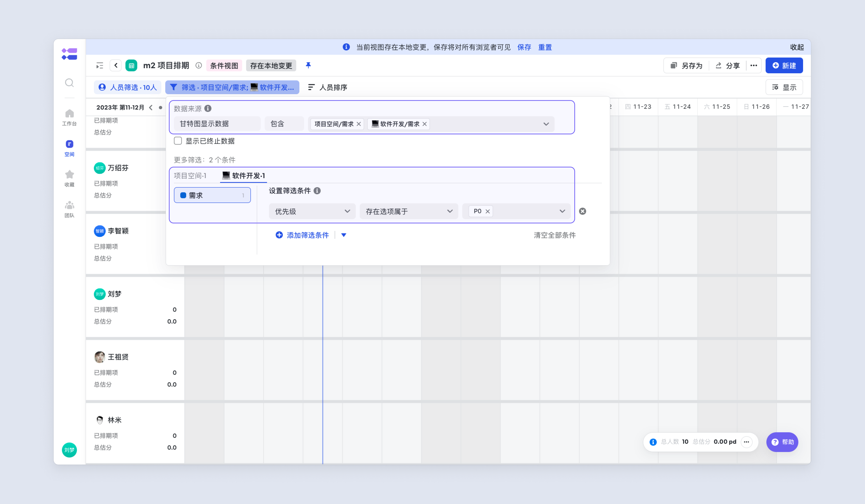
Task: Click the app logo in the sidebar
Action: click(69, 54)
